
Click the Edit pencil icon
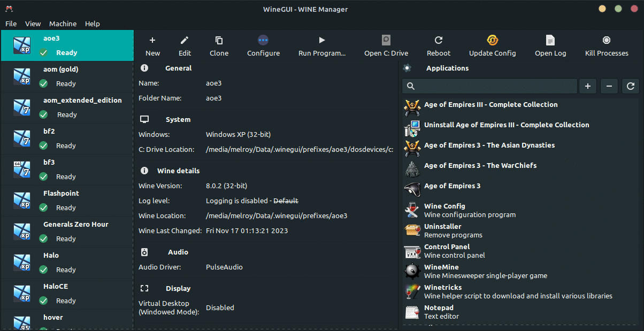click(185, 41)
